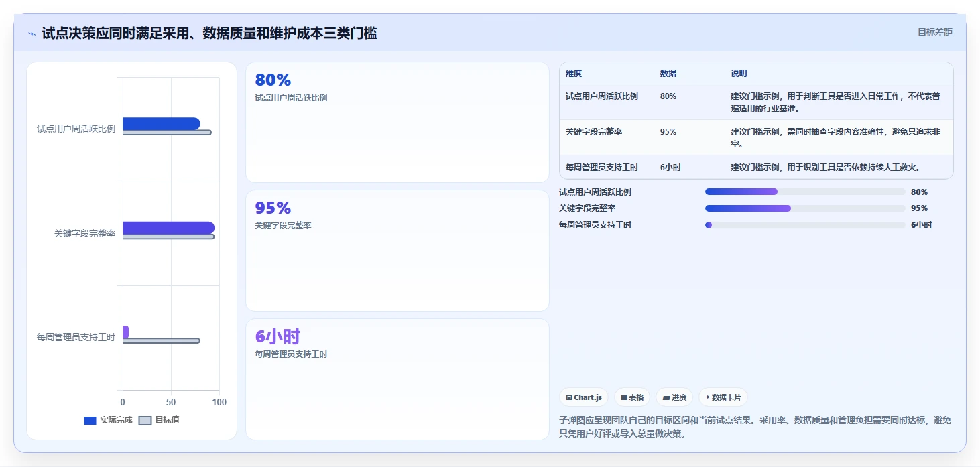
Task: Click the lightning icon beside the title
Action: click(x=32, y=34)
